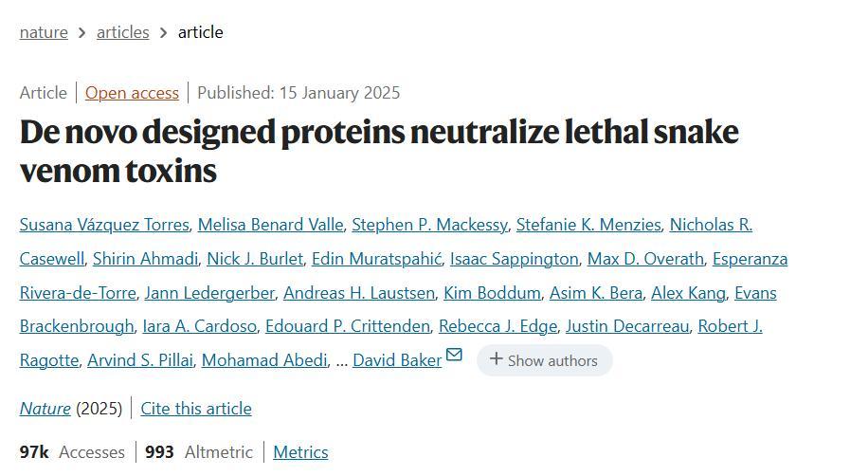Viewport: 868px width, 476px height.
Task: Expand the full list with Show authors
Action: (x=544, y=360)
